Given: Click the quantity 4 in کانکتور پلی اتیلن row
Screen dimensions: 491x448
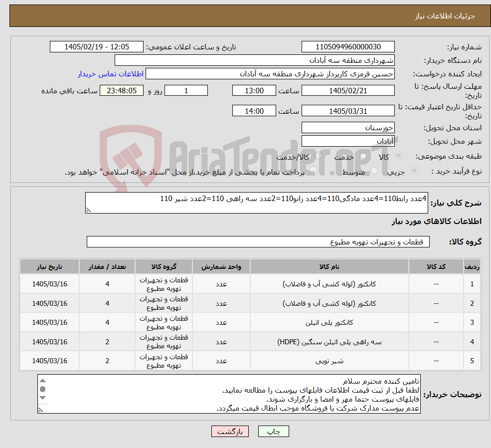Looking at the screenshot, I should (x=107, y=322).
